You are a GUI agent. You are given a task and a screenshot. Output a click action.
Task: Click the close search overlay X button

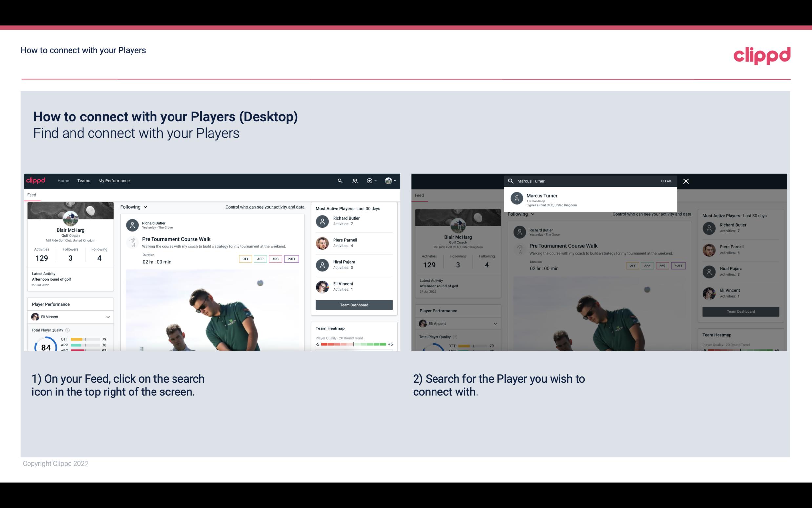[x=686, y=181]
